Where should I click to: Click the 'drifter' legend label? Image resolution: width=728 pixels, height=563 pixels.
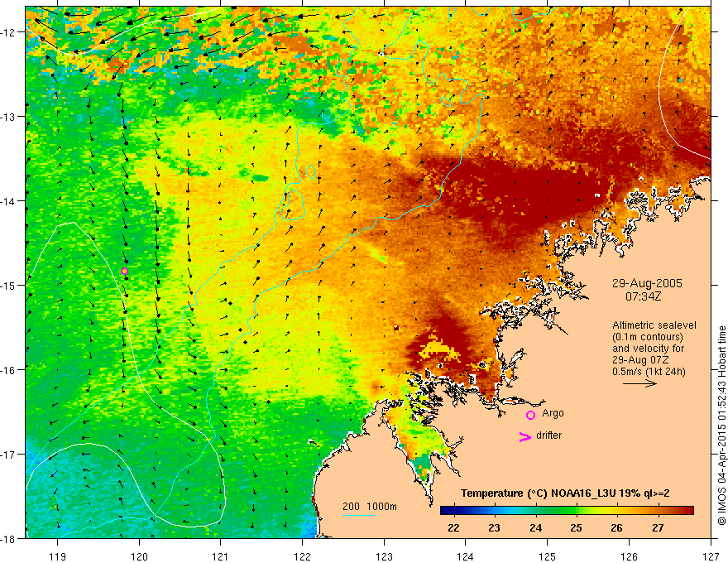(x=548, y=435)
